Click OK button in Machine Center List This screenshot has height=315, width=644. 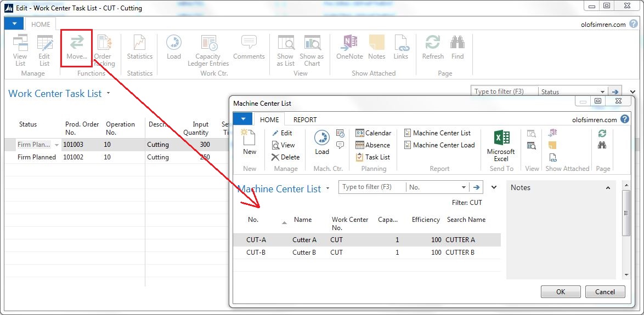[561, 291]
